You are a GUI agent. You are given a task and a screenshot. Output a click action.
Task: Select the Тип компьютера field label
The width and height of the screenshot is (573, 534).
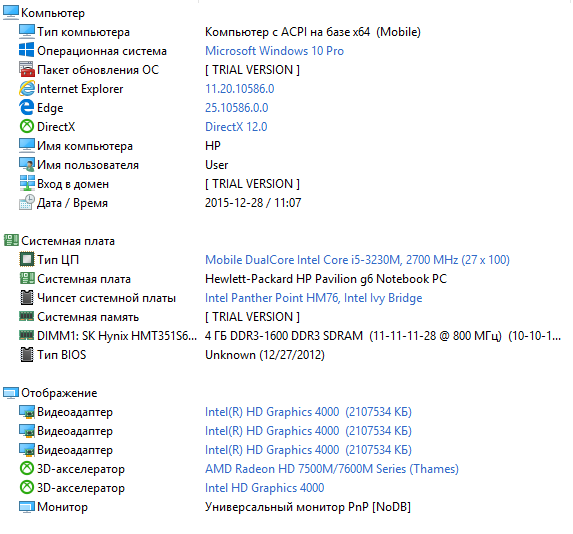pyautogui.click(x=84, y=32)
